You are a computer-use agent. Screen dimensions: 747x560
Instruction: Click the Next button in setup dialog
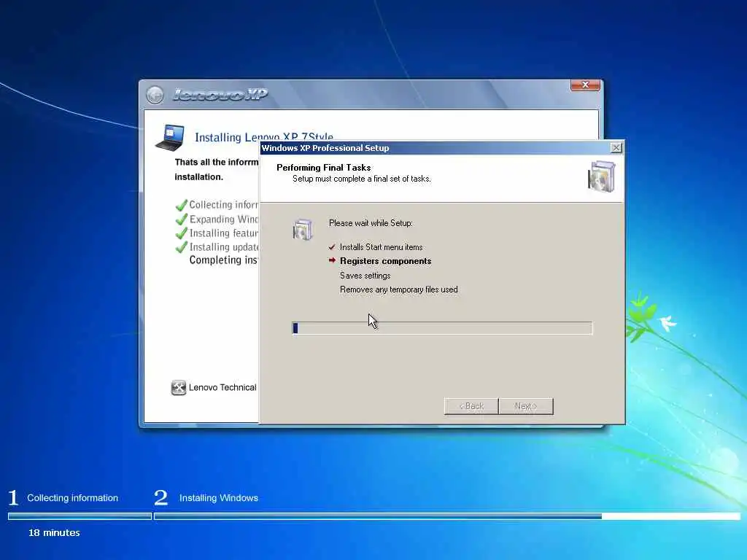tap(526, 406)
